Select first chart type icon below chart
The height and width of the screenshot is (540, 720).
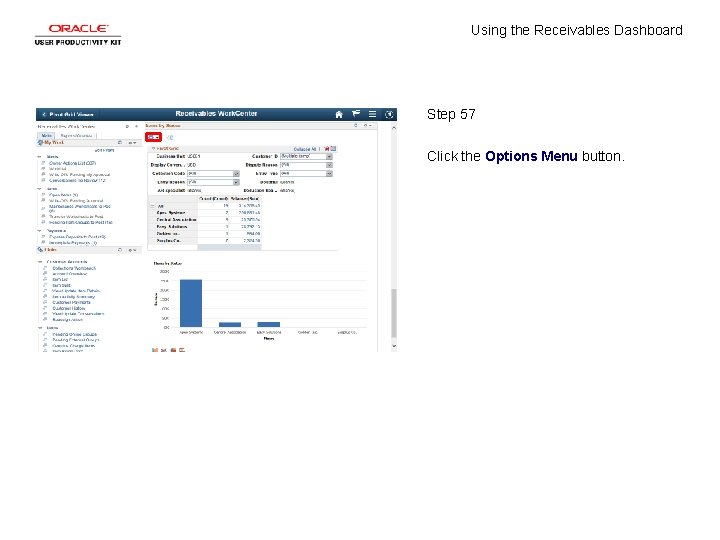[155, 350]
